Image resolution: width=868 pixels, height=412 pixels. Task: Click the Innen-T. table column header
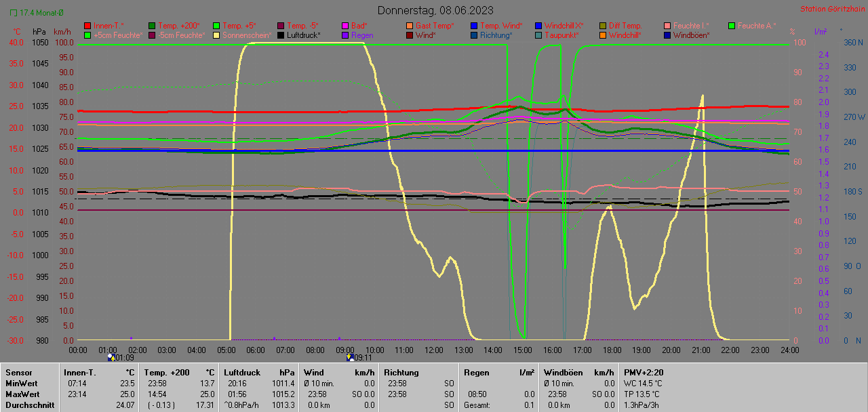click(x=80, y=373)
